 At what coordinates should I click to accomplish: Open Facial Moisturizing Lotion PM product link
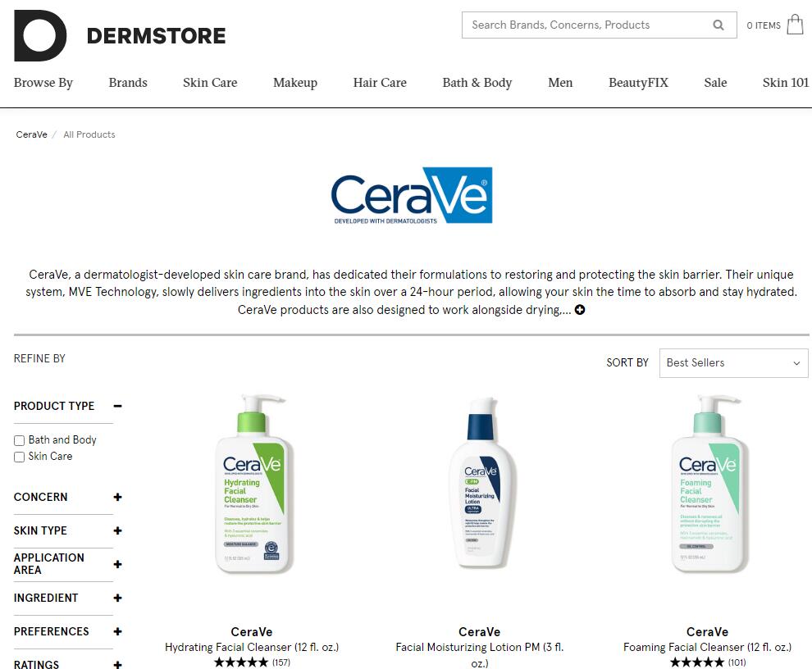point(480,654)
